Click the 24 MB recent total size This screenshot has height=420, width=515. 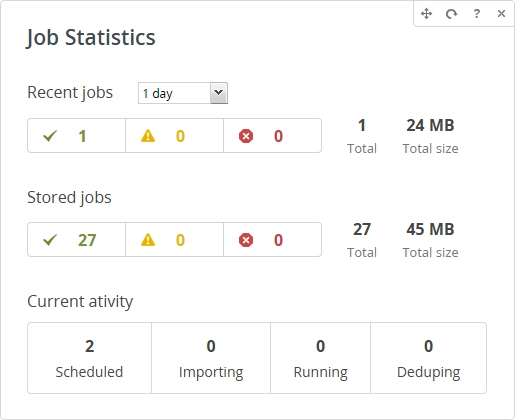click(430, 126)
